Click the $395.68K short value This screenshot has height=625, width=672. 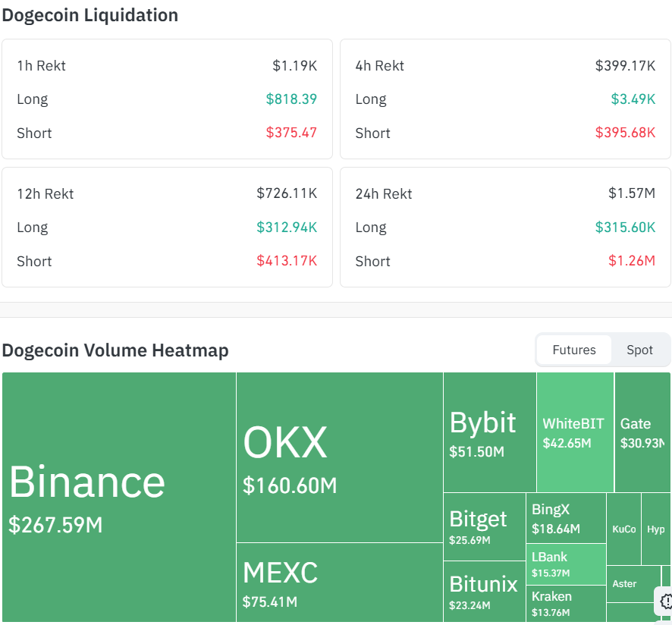pyautogui.click(x=625, y=133)
